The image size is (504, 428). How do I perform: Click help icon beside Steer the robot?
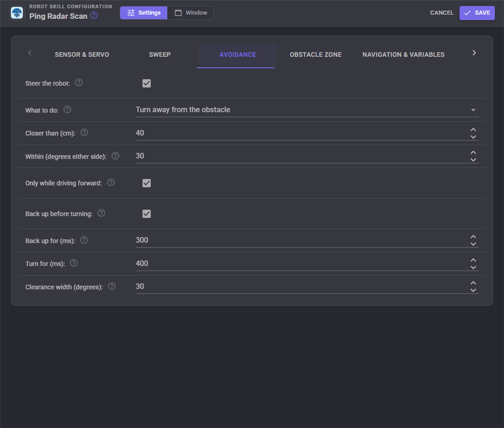pyautogui.click(x=79, y=83)
